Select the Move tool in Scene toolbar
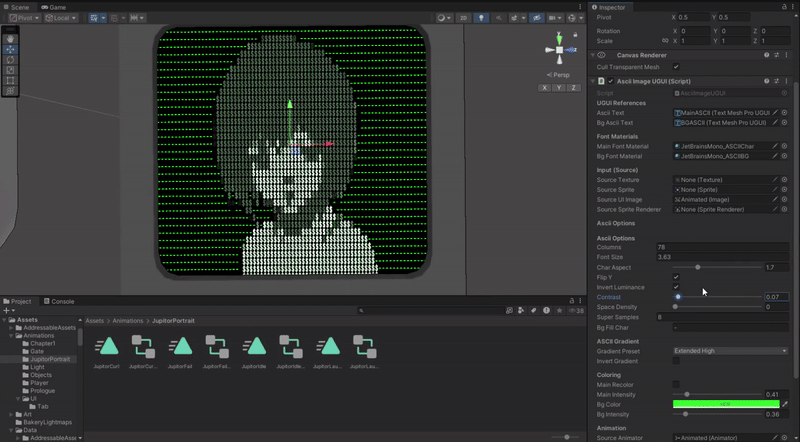 pyautogui.click(x=10, y=50)
